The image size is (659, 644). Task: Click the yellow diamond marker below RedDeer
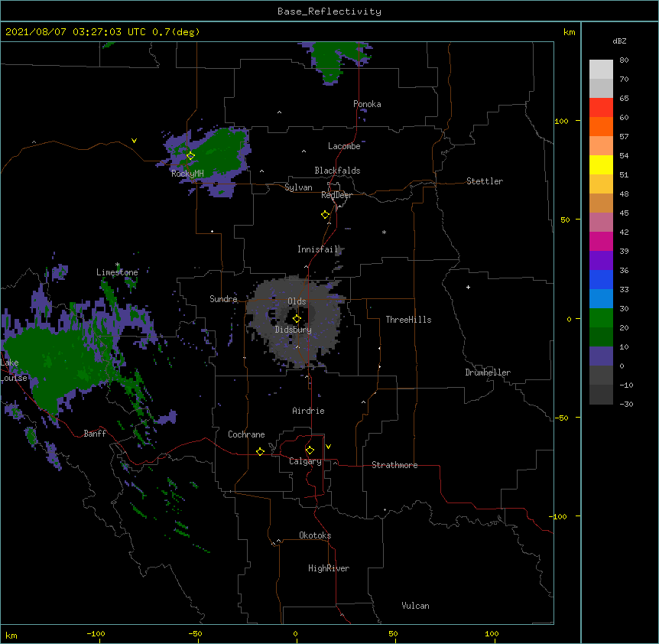pyautogui.click(x=325, y=215)
